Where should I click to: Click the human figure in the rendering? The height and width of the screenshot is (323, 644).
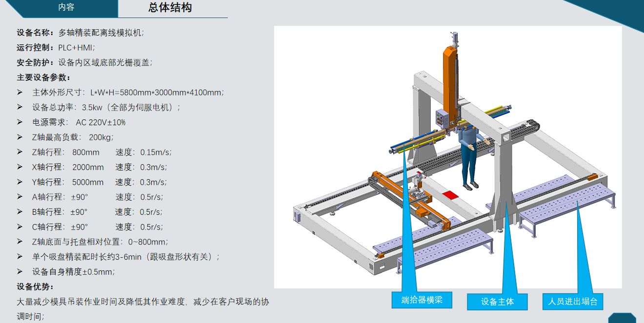point(470,156)
